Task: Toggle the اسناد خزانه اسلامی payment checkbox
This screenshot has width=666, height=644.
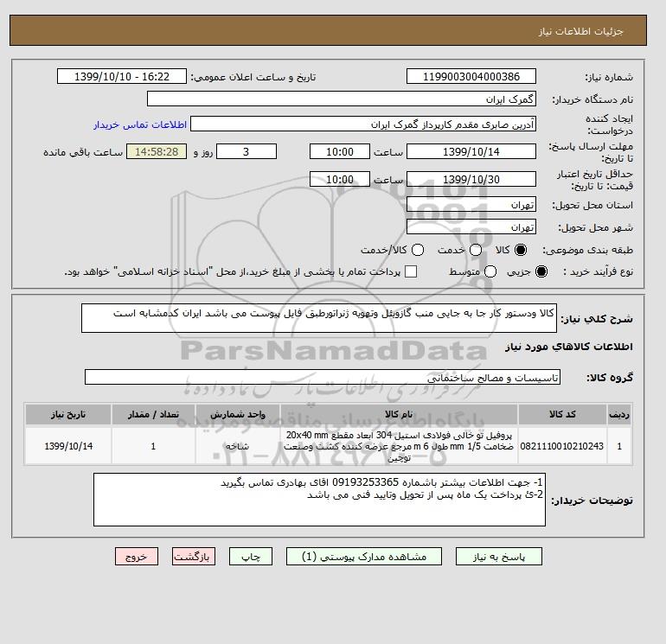Action: pyautogui.click(x=411, y=271)
